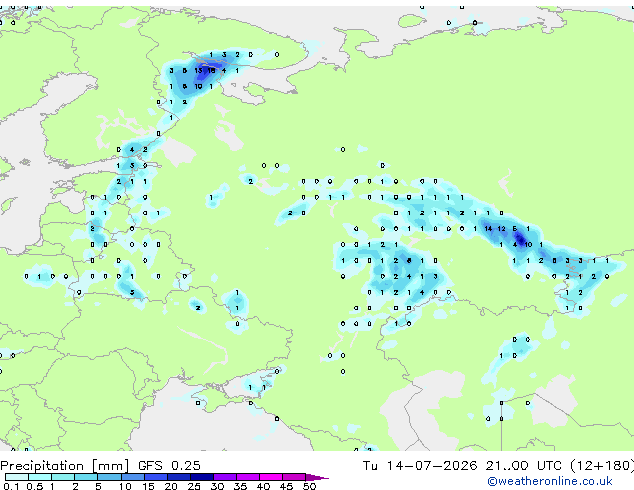Image resolution: width=634 pixels, height=490 pixels.
Task: Click the 0.1–0.5 mm legend swatch
Action: [17, 477]
